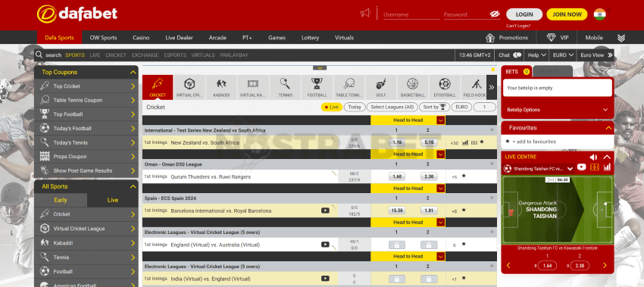Go to OW Sports tab
Image resolution: width=644 pixels, height=287 pixels.
point(104,37)
